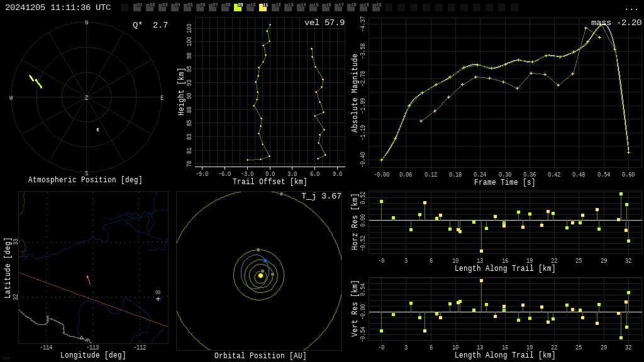Click the radiant R marker in the sky plot

pyautogui.click(x=97, y=130)
